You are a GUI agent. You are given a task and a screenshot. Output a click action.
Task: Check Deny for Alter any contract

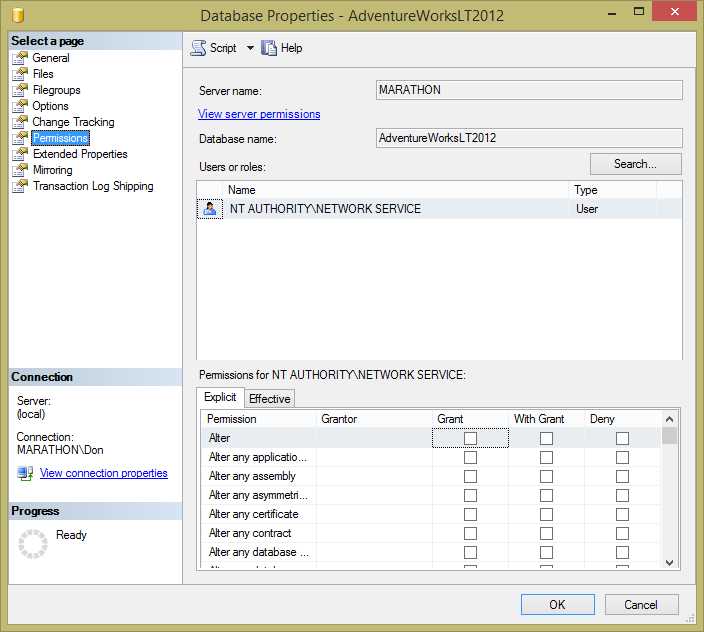coord(622,533)
